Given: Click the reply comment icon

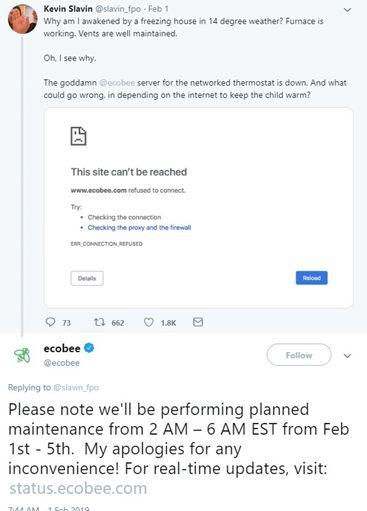Looking at the screenshot, I should click(x=50, y=322).
